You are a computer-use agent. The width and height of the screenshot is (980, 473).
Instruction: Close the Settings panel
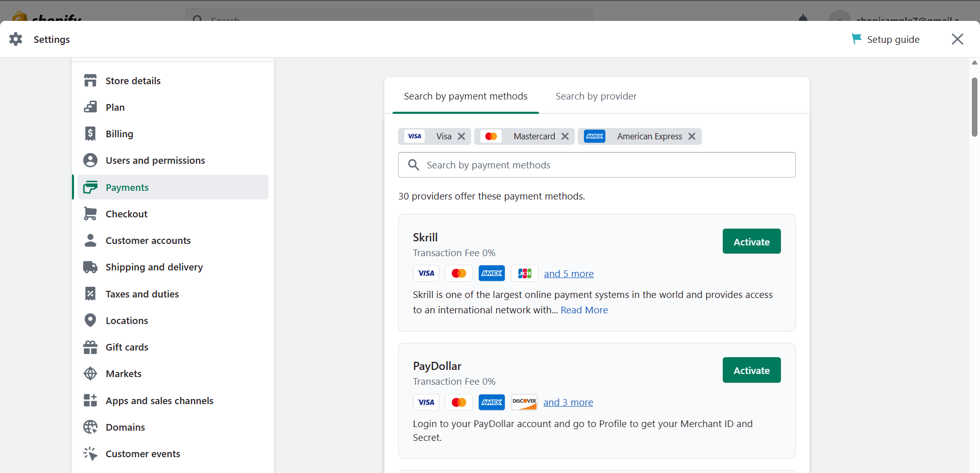[958, 39]
